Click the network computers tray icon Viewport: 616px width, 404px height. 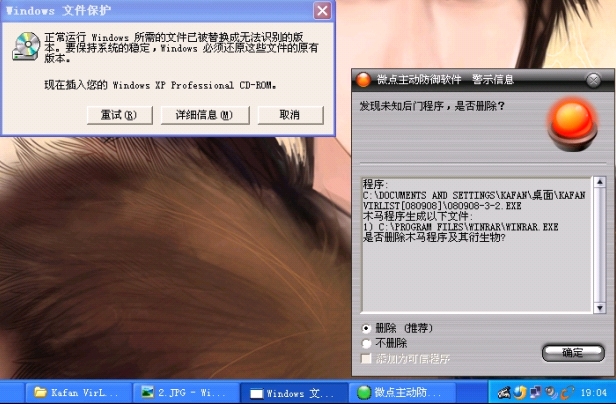click(535, 392)
